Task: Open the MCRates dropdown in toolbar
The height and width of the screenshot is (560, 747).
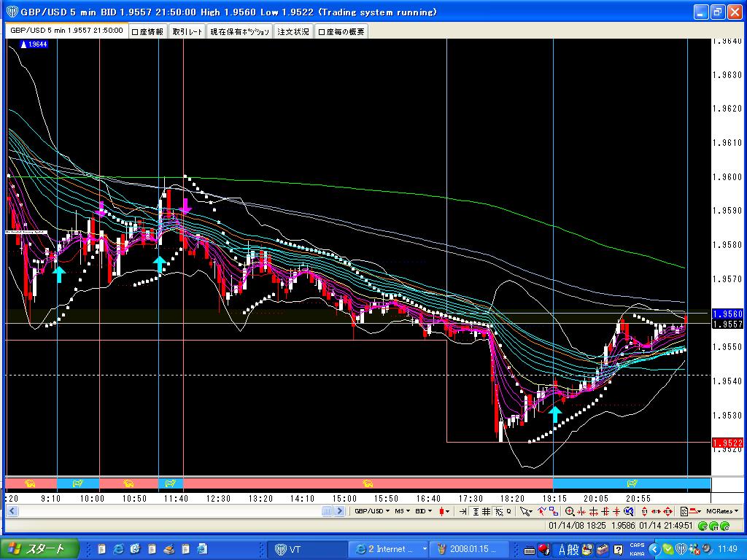Action: [x=722, y=511]
